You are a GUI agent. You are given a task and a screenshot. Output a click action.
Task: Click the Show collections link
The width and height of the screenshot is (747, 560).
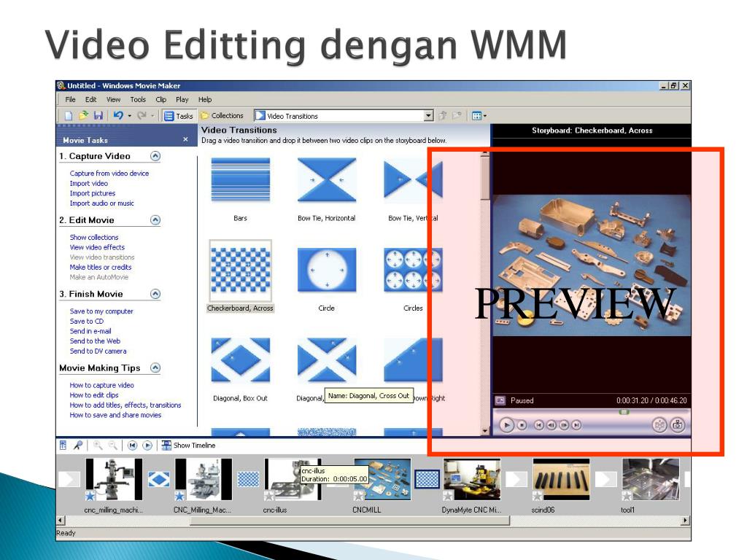point(94,237)
